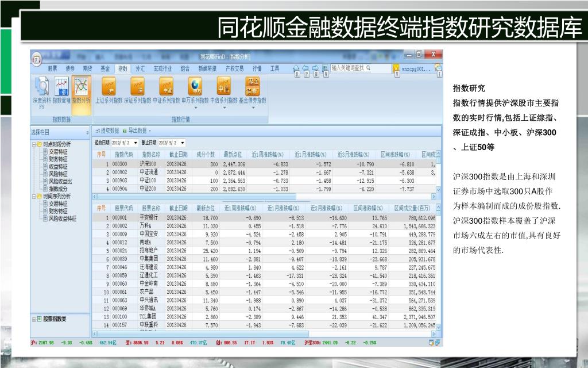Viewport: 588px width, 368px height.
Task: Click the pin icon of 选择栏目 panel
Action: [87, 133]
